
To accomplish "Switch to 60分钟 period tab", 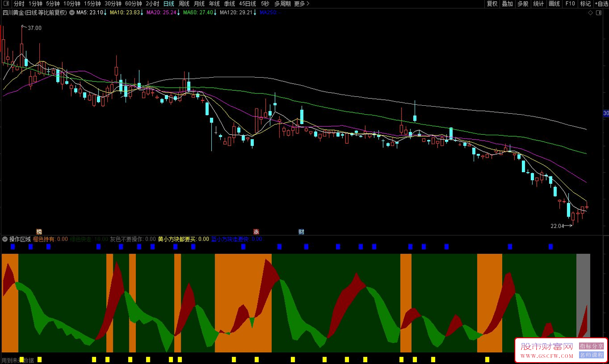I will coord(134,4).
